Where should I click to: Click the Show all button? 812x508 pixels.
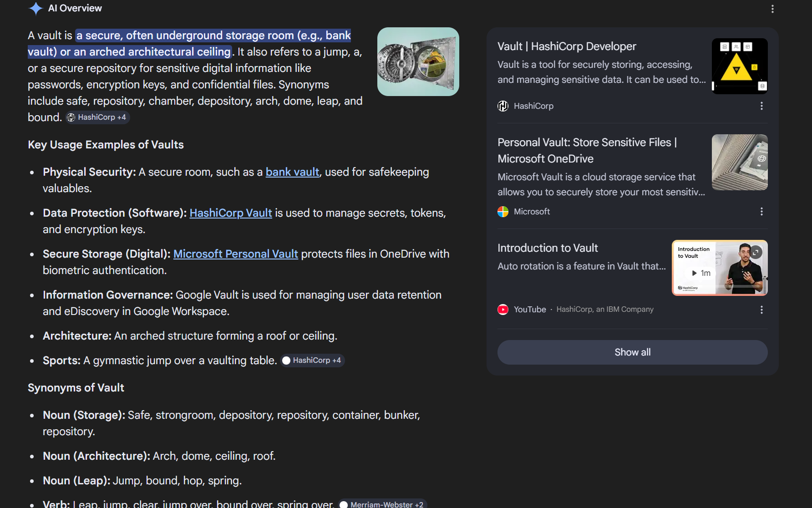pyautogui.click(x=633, y=352)
